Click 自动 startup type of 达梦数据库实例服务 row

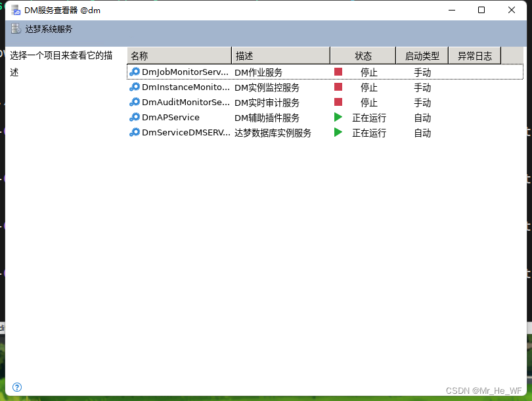click(422, 133)
